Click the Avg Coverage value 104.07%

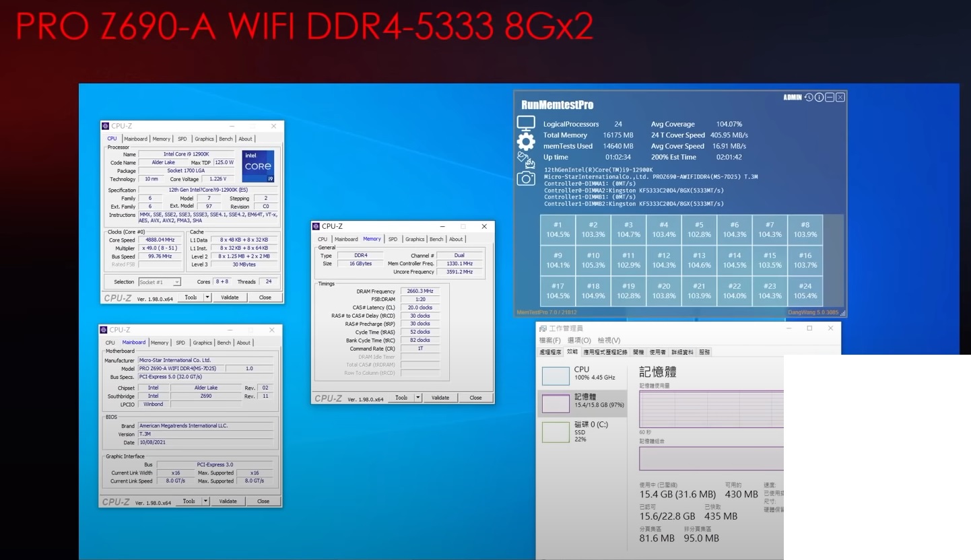729,124
